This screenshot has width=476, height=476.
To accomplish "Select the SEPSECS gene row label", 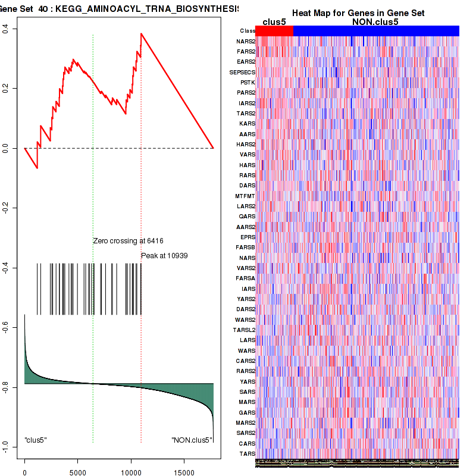I will [x=243, y=72].
